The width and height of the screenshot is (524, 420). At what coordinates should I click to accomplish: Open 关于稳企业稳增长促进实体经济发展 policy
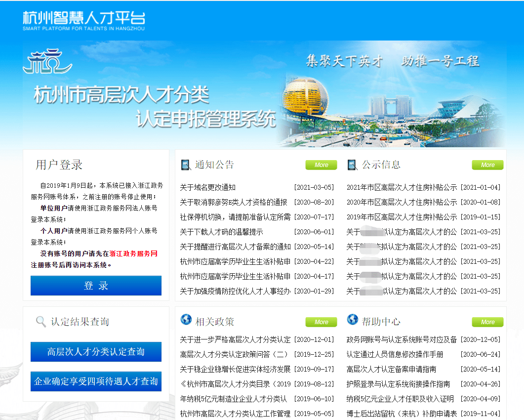235,369
